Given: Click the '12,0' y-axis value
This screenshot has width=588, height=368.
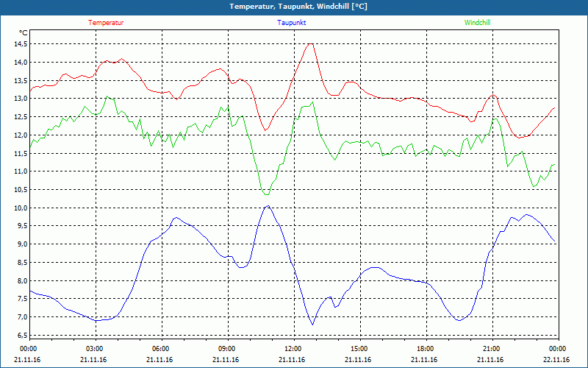Looking at the screenshot, I should click(21, 135).
